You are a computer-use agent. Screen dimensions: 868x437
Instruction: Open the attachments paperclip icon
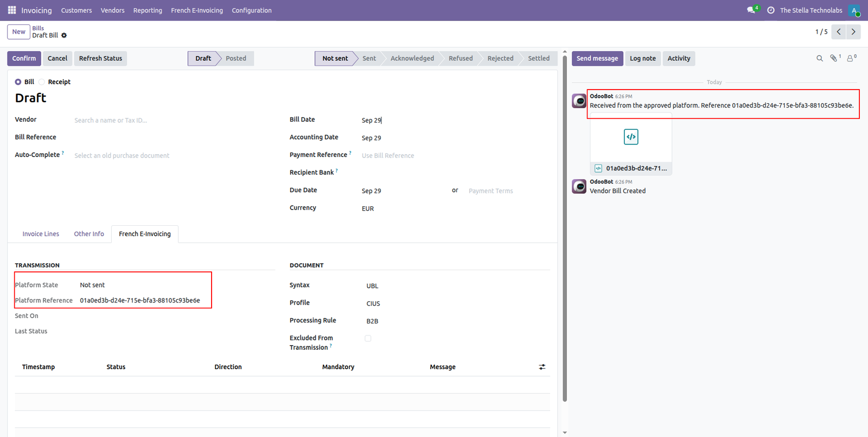pos(835,58)
